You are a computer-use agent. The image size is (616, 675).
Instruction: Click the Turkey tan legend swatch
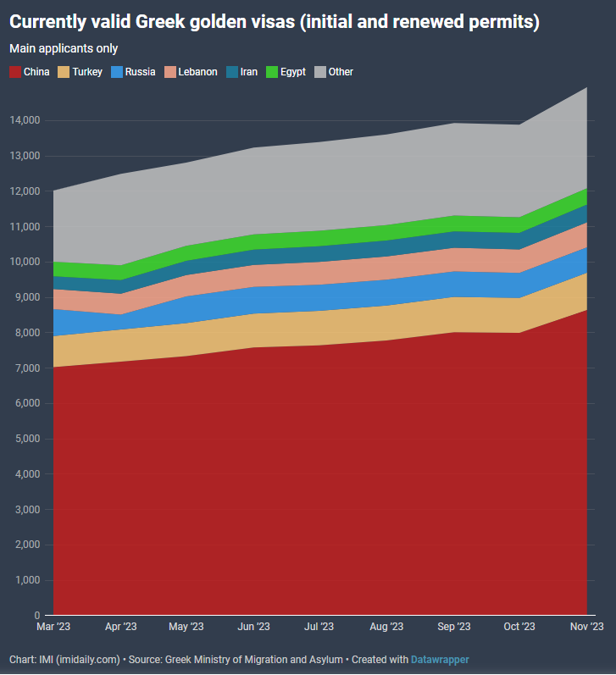tap(64, 72)
